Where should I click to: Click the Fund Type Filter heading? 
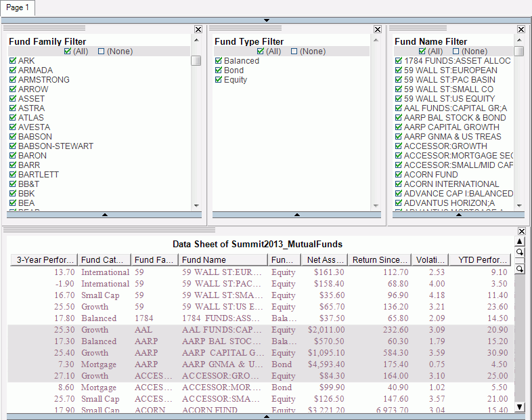coord(249,41)
